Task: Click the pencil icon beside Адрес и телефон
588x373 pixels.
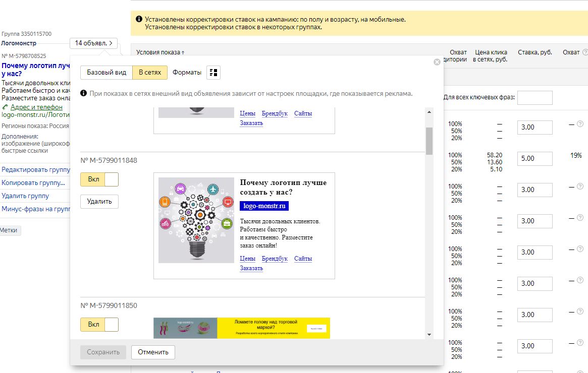Action: [x=5, y=107]
